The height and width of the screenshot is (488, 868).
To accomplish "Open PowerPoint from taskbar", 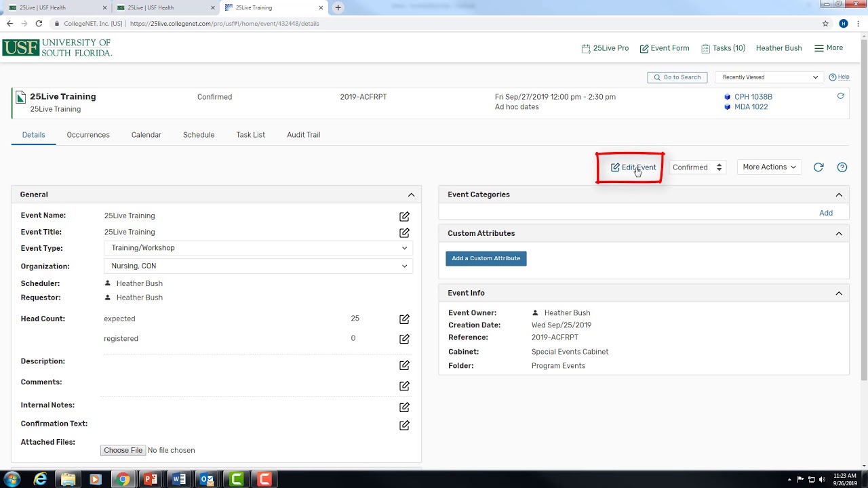I will tap(150, 479).
